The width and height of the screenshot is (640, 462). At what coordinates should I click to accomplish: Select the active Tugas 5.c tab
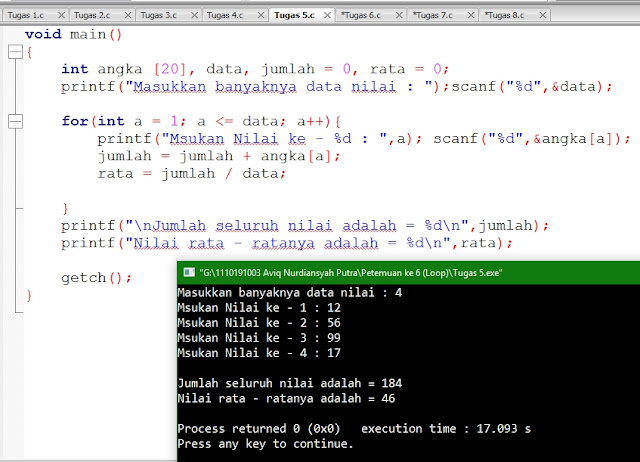294,16
